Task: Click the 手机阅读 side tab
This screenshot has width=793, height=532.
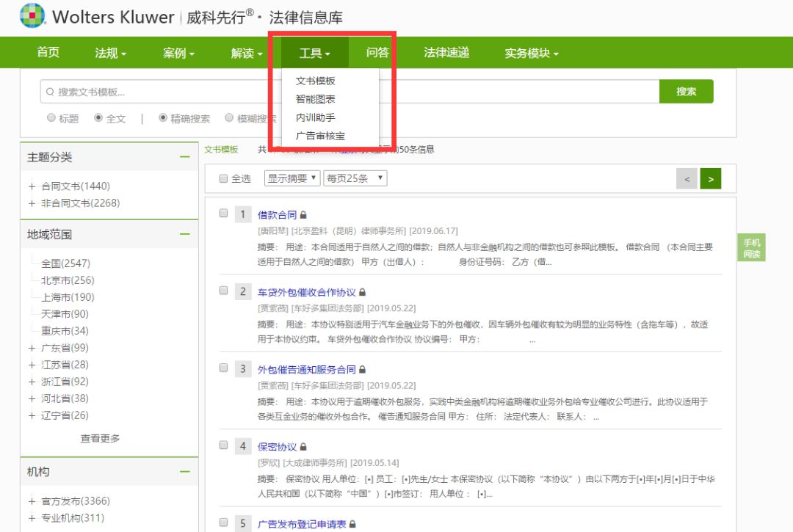Action: coord(751,248)
